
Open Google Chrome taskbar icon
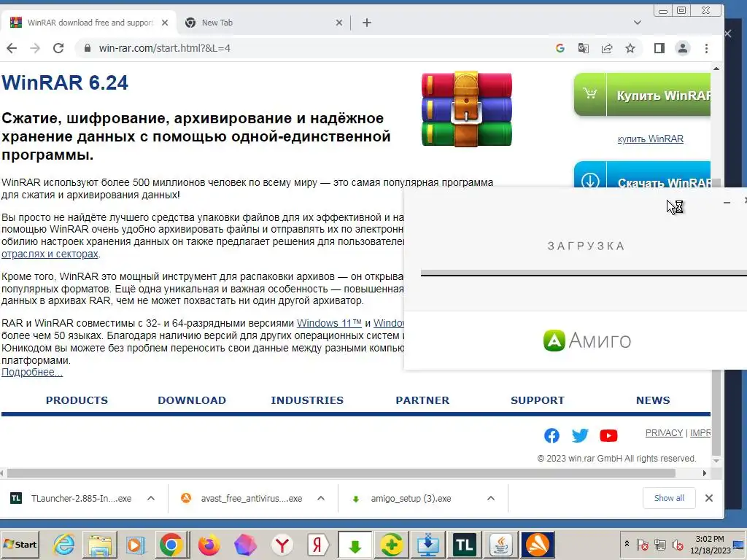click(x=171, y=545)
